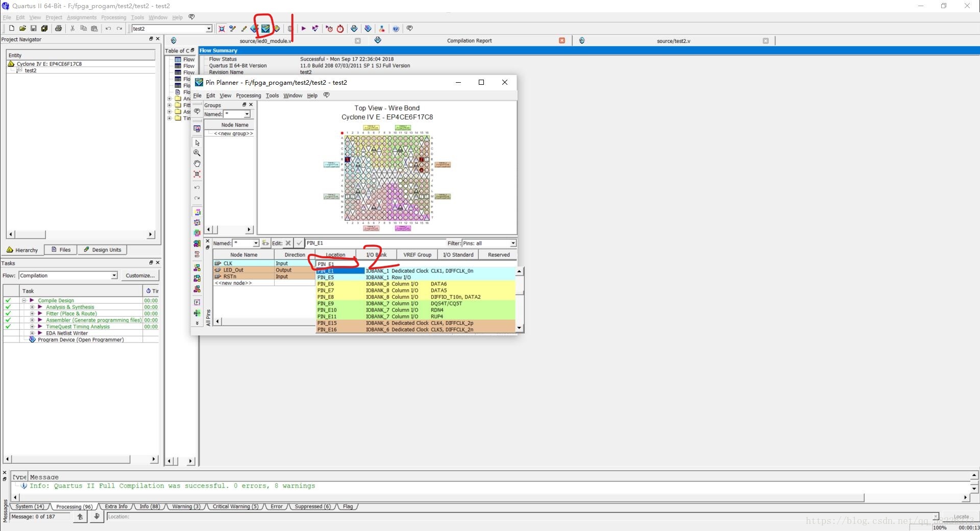The image size is (980, 531).
Task: Close the Project Navigator panel
Action: click(158, 39)
